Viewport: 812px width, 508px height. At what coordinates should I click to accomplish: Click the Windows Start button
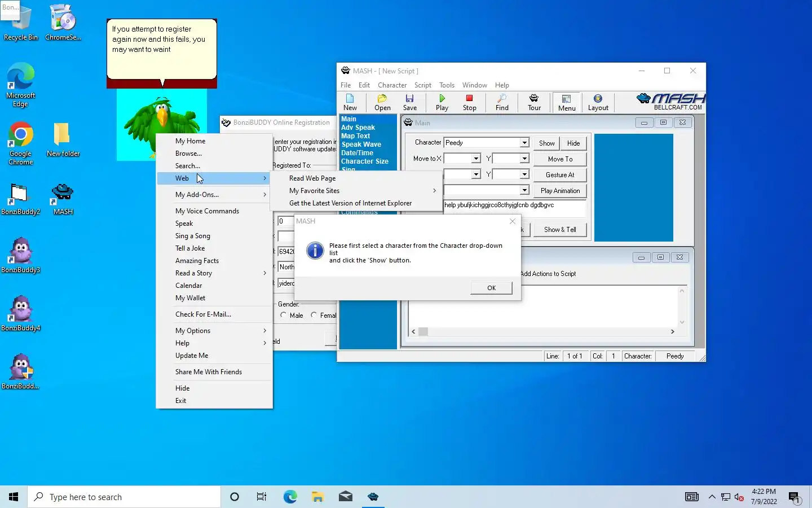(x=14, y=497)
